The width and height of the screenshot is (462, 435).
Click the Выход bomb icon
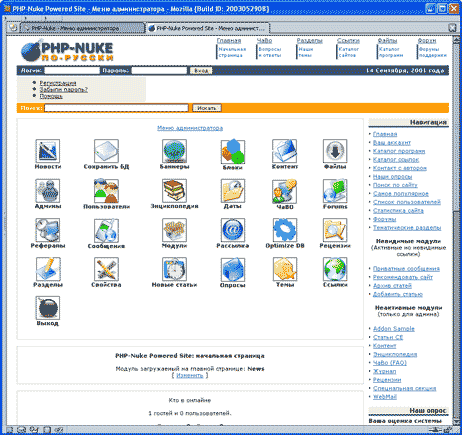coord(48,308)
